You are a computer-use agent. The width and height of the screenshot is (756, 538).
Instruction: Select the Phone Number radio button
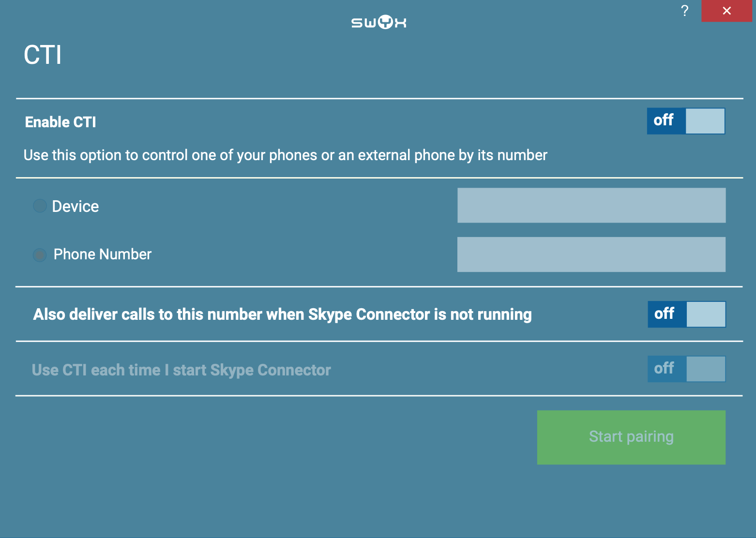(x=40, y=254)
